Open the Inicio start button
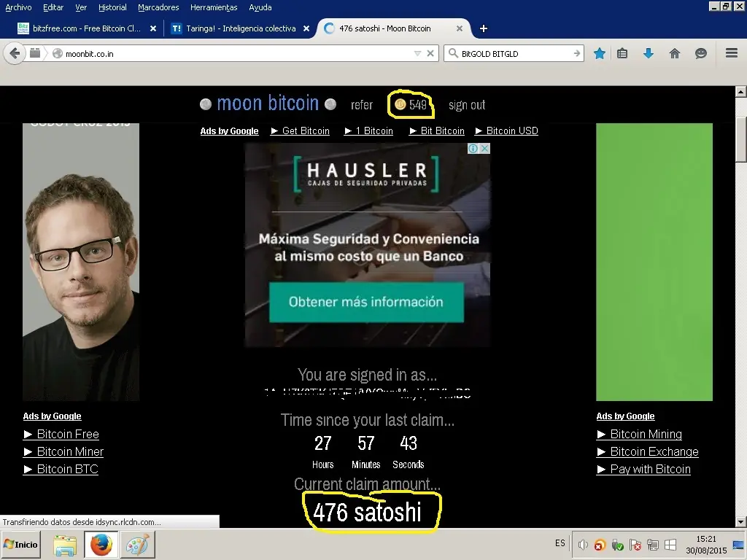The height and width of the screenshot is (560, 747). [21, 545]
